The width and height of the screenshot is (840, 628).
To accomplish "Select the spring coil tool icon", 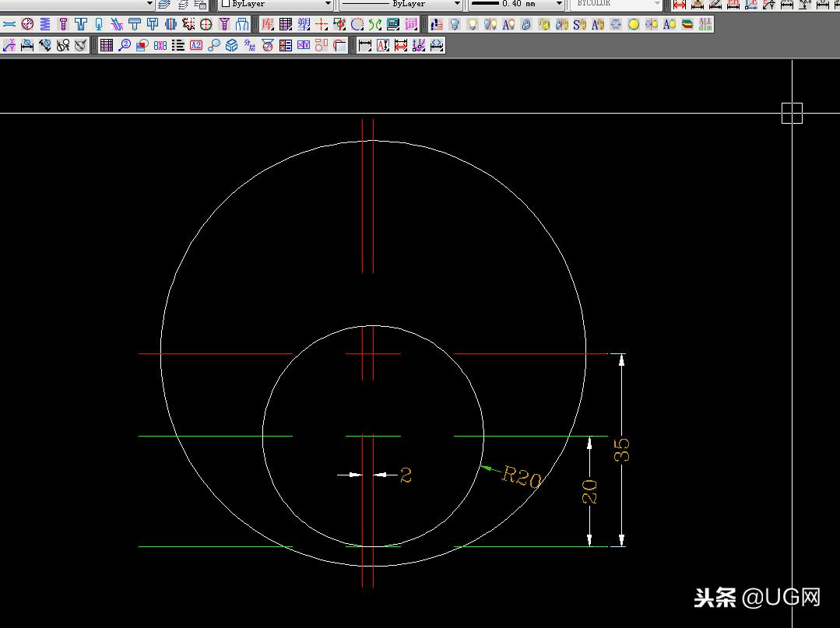I will (45, 24).
